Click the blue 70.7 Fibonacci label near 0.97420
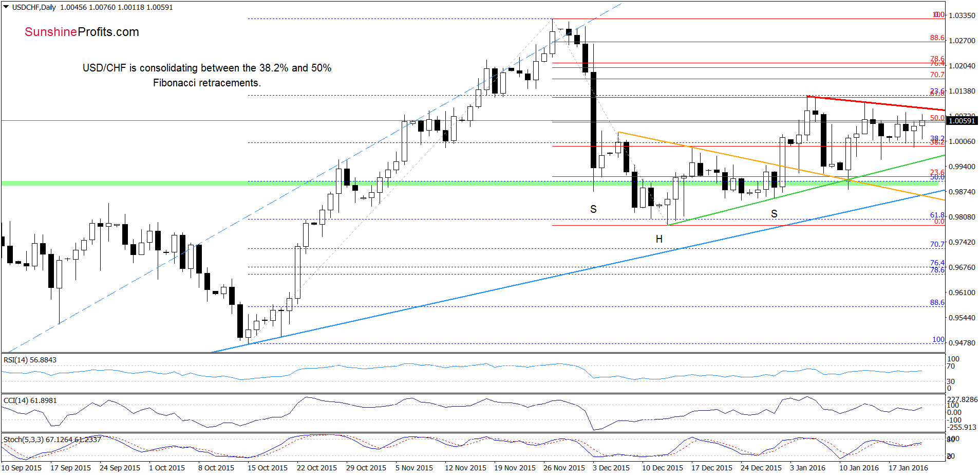This screenshot has height=475, width=980. coord(937,244)
